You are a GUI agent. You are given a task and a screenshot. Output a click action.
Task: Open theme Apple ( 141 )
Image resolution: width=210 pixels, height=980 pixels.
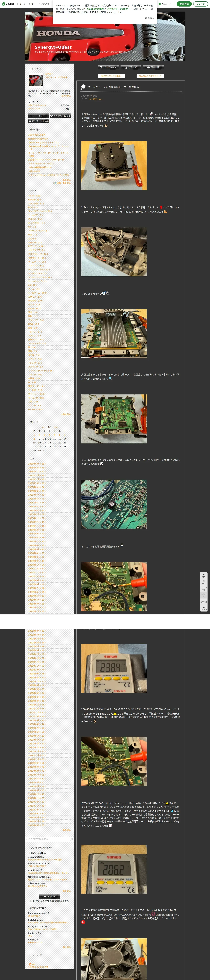tap(34, 308)
